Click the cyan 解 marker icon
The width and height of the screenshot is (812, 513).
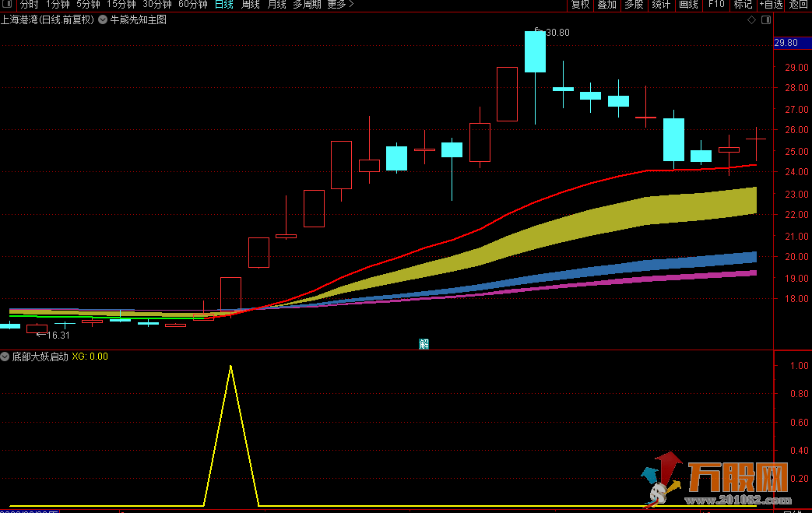click(x=424, y=344)
